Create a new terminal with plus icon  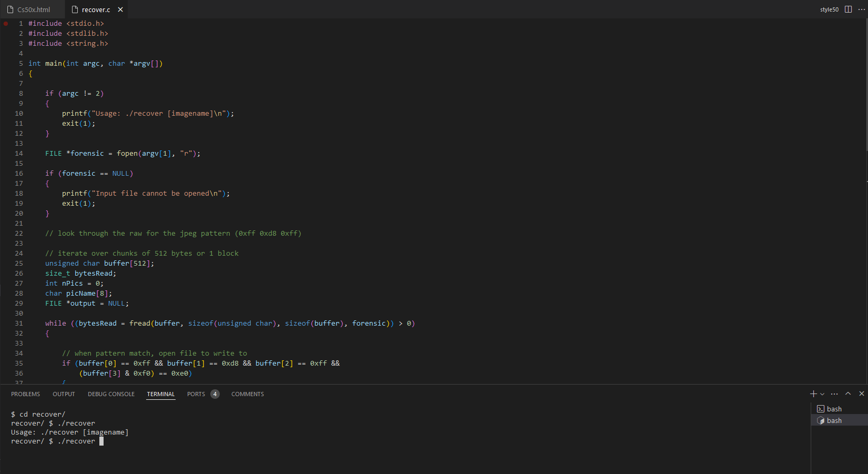[813, 394]
